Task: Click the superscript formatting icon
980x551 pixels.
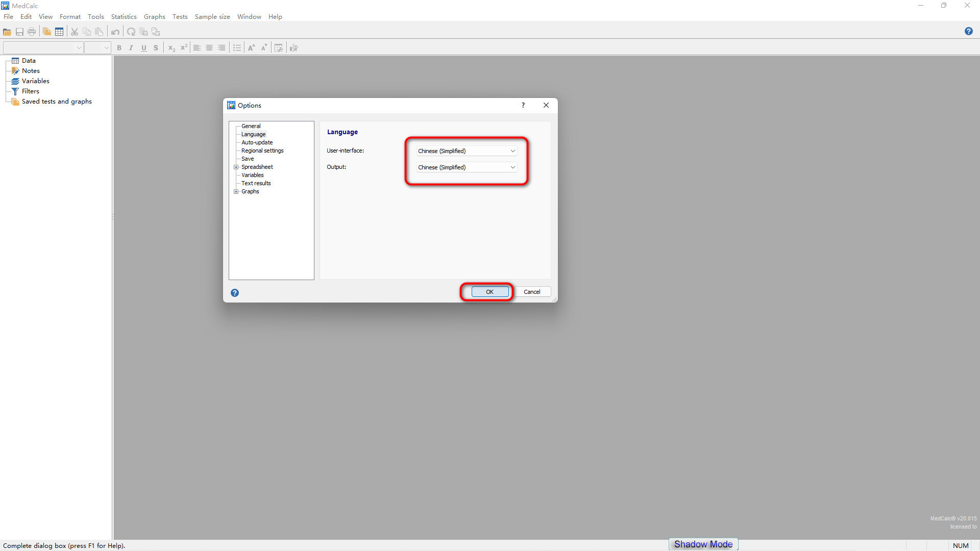Action: coord(184,48)
